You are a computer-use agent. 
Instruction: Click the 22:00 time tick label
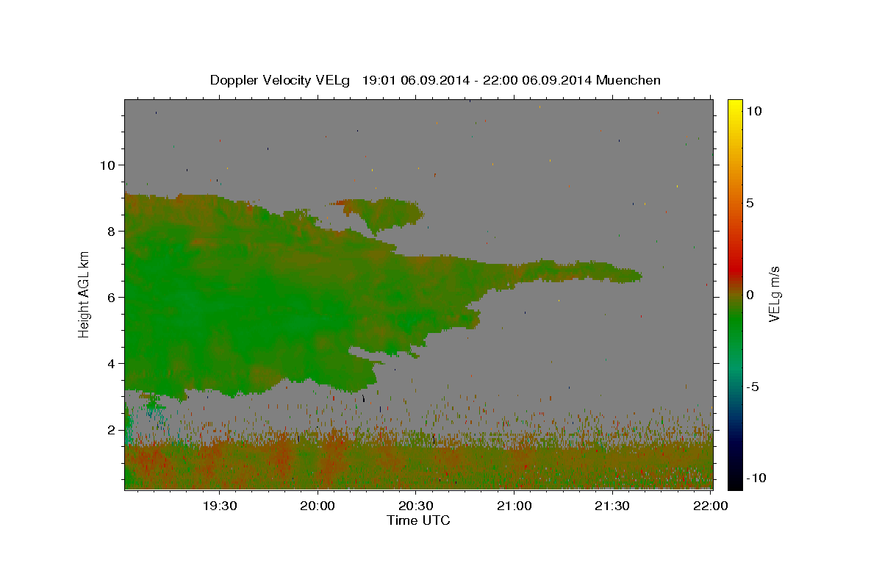[x=710, y=506]
